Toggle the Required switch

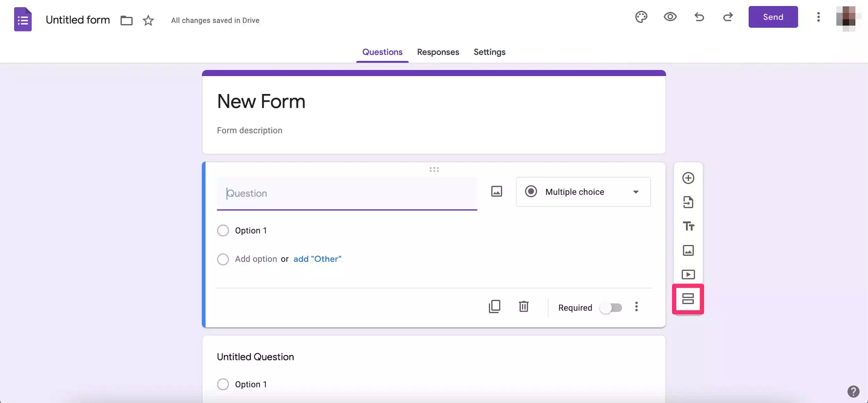(x=611, y=308)
